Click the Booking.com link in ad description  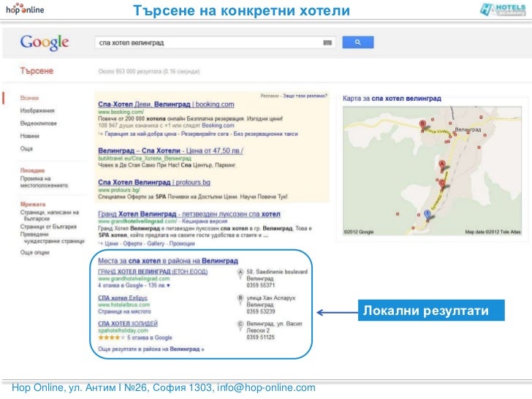(x=218, y=126)
